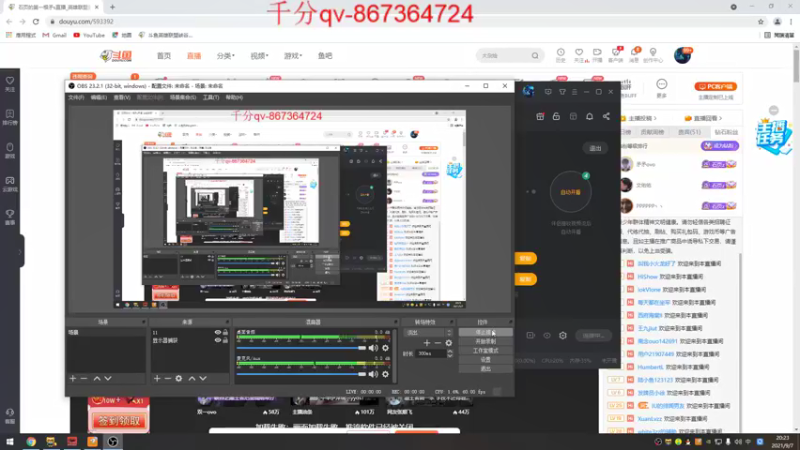Click 设置 button in OBS controls

485,360
